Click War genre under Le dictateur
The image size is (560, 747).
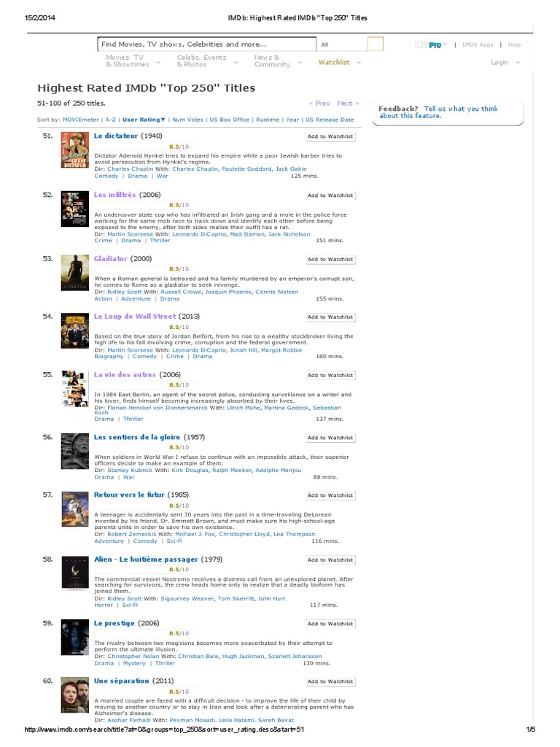click(163, 176)
